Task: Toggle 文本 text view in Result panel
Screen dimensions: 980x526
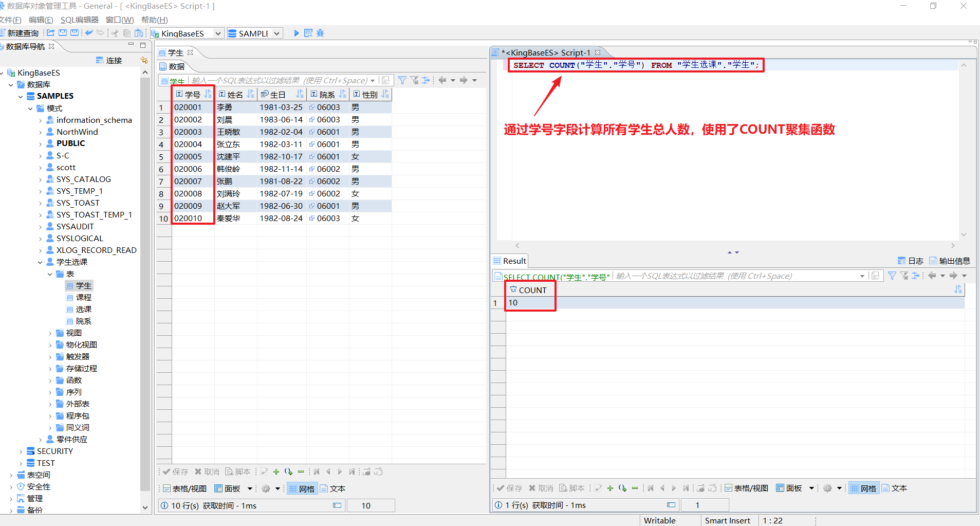Action: 894,488
